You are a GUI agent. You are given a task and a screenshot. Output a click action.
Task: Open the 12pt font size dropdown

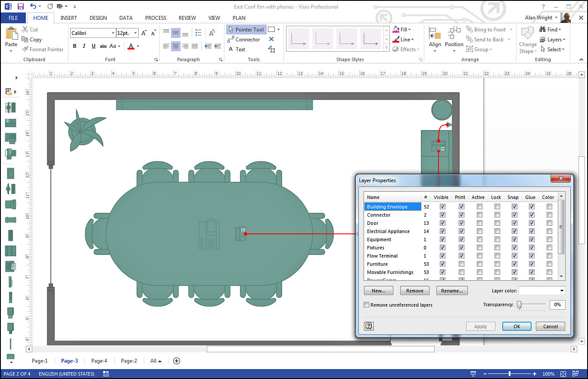136,33
